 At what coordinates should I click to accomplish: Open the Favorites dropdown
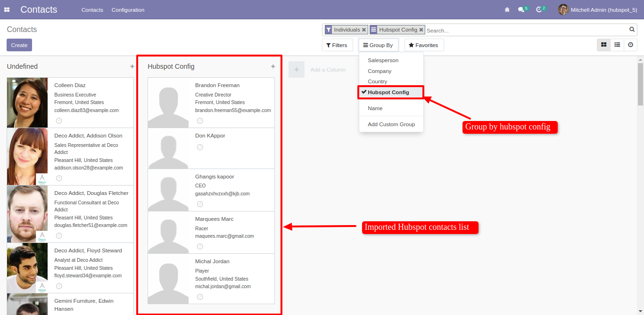[x=424, y=45]
